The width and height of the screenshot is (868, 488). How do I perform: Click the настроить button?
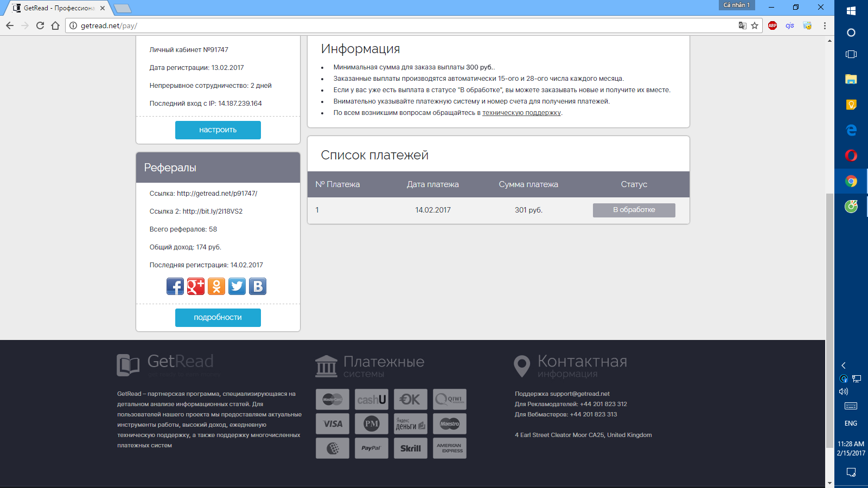[x=218, y=130]
